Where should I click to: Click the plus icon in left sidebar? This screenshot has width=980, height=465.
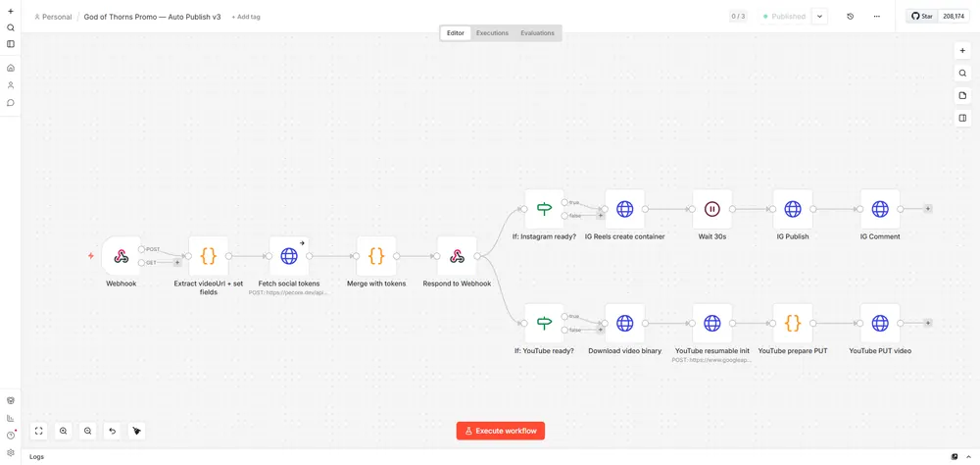(x=11, y=11)
